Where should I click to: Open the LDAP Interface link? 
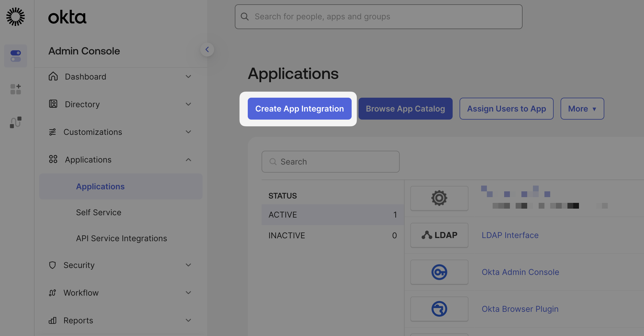[510, 235]
